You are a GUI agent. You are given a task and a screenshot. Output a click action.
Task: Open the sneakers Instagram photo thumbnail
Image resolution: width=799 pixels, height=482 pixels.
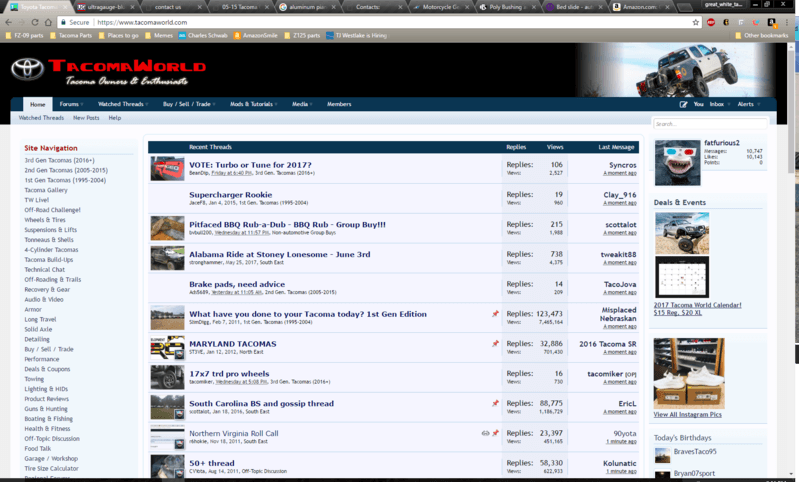coord(689,373)
